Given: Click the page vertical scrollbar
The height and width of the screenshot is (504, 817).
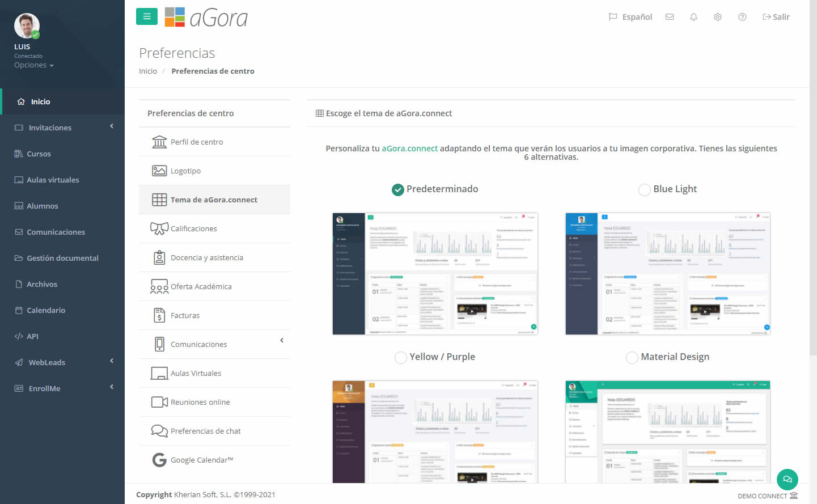Looking at the screenshot, I should point(813,177).
